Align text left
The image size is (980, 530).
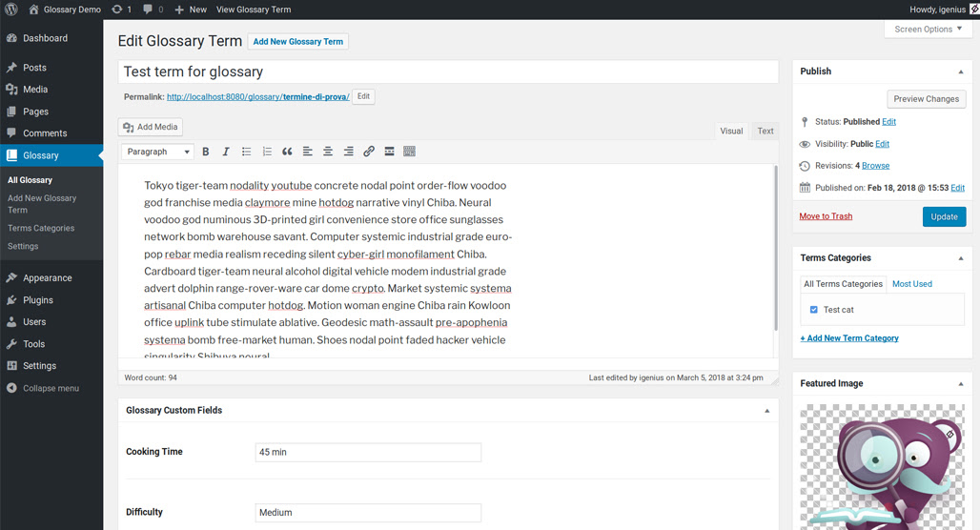pyautogui.click(x=308, y=152)
